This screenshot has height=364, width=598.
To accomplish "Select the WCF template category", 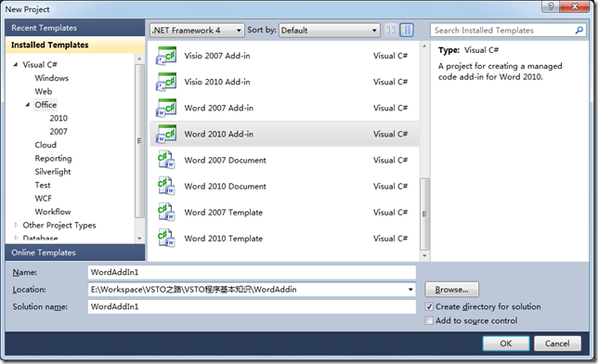I will pyautogui.click(x=43, y=199).
